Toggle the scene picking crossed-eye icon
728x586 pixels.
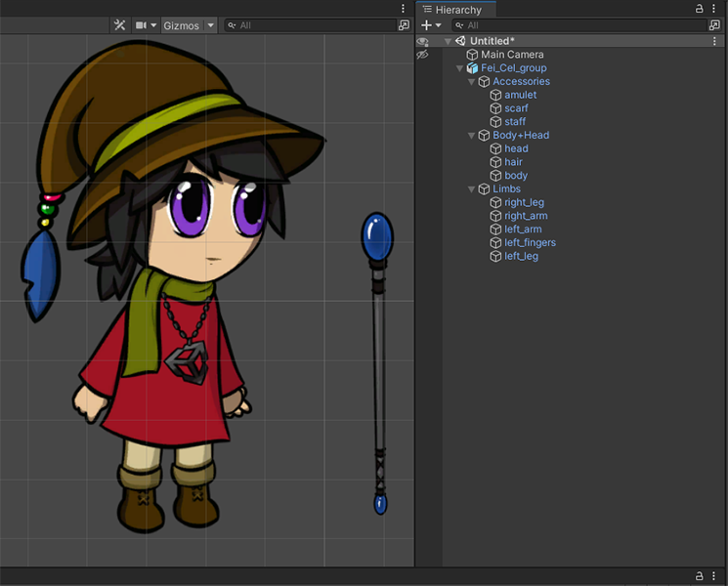click(422, 55)
